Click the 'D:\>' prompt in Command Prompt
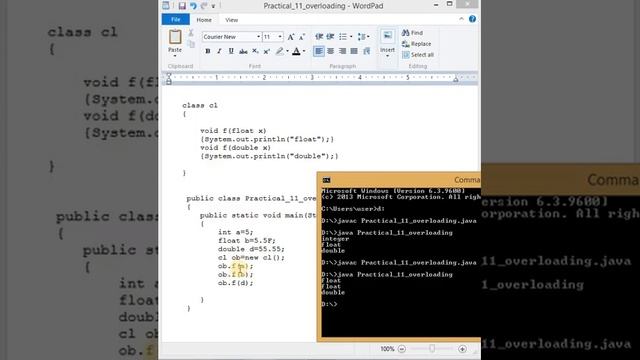The image size is (640, 360). [329, 304]
